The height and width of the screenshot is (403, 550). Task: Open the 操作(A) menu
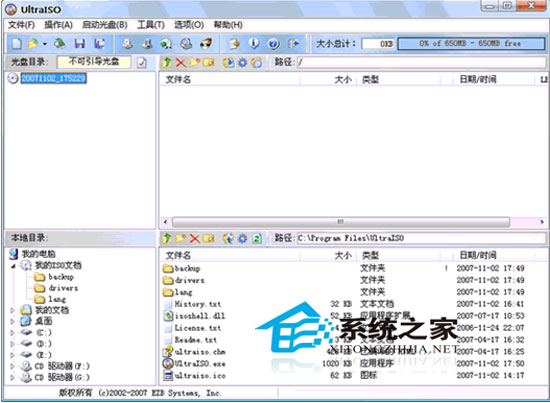tap(58, 25)
